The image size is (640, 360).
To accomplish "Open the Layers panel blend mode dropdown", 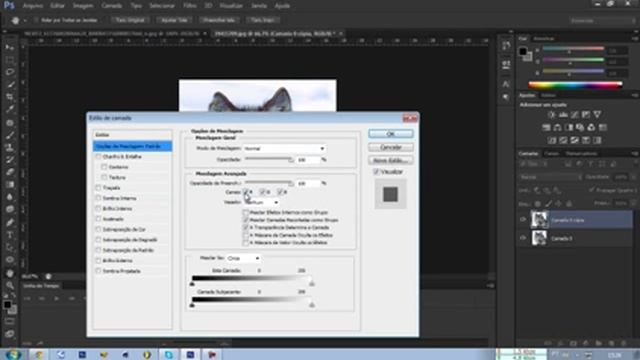I will click(551, 177).
